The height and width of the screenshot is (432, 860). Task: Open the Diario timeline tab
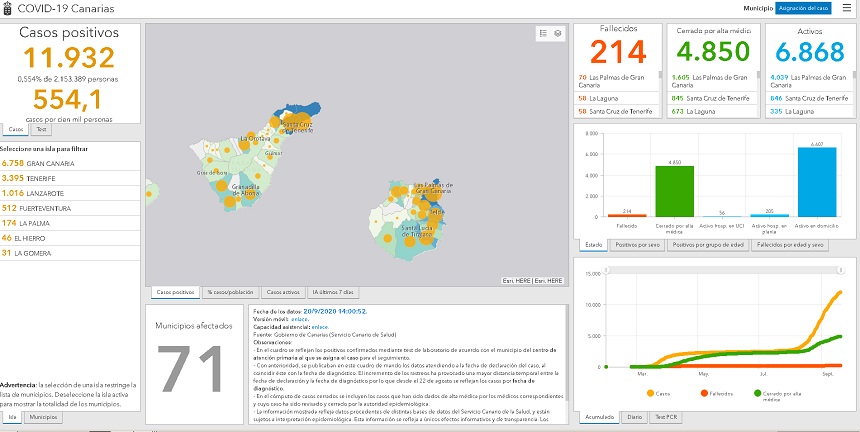click(x=634, y=416)
